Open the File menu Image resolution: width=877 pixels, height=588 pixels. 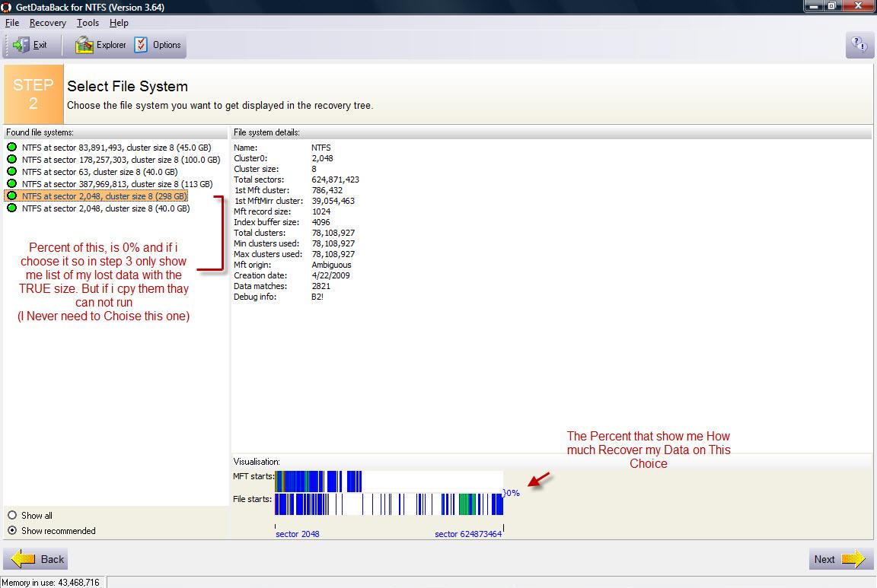pyautogui.click(x=11, y=23)
